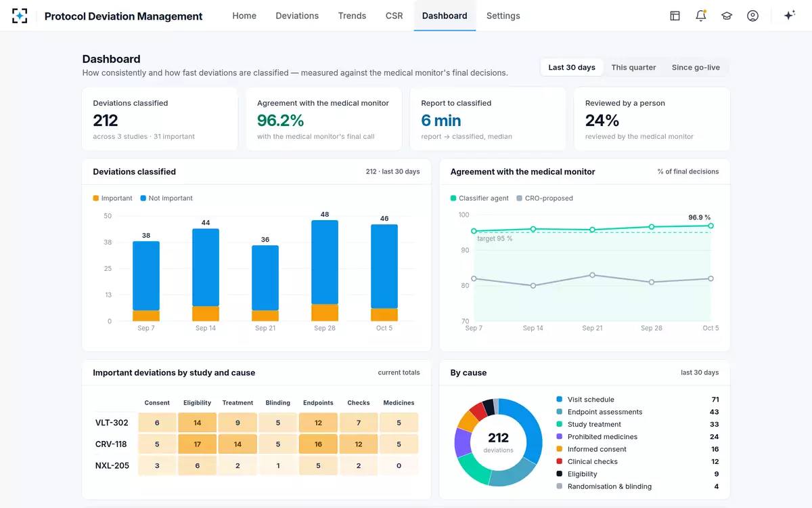
Task: Open the user profile icon
Action: 752,16
